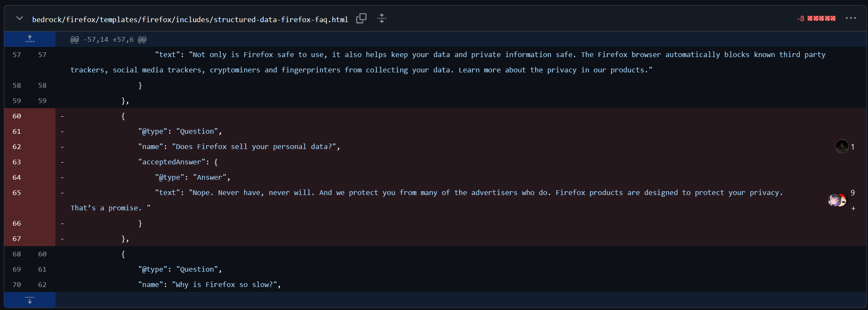The image size is (868, 310).
Task: Open the ellipsis menu for this file
Action: (851, 18)
